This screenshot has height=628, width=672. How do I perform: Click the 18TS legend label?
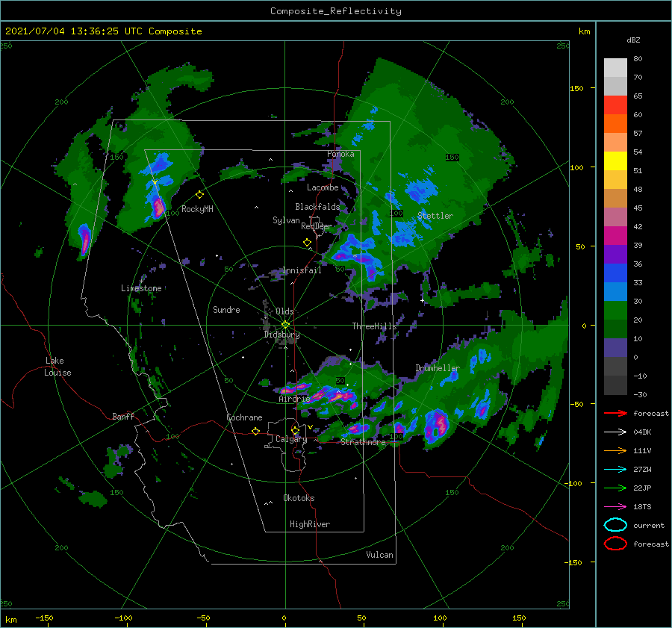click(x=642, y=507)
